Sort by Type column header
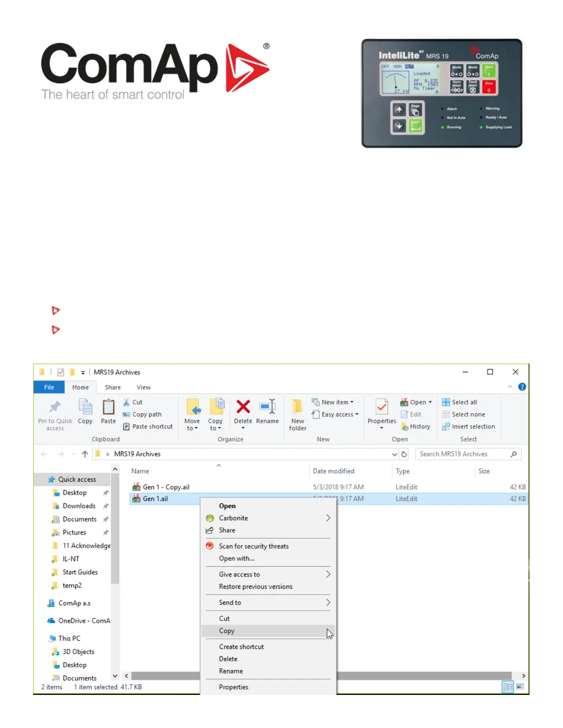This screenshot has width=563, height=728. click(402, 471)
